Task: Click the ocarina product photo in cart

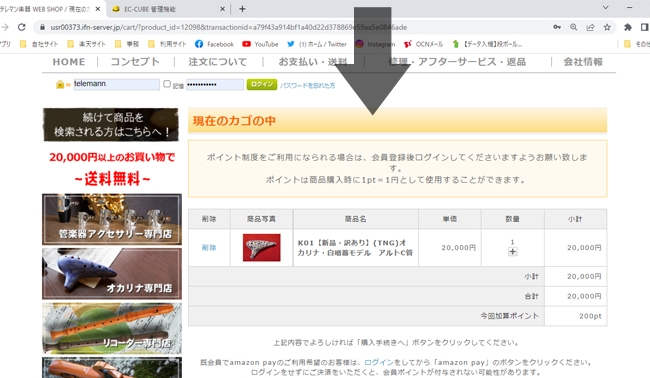Action: click(x=262, y=247)
